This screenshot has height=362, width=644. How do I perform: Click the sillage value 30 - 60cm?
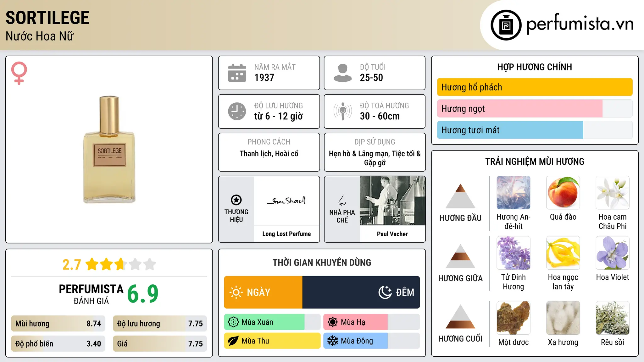tap(380, 116)
